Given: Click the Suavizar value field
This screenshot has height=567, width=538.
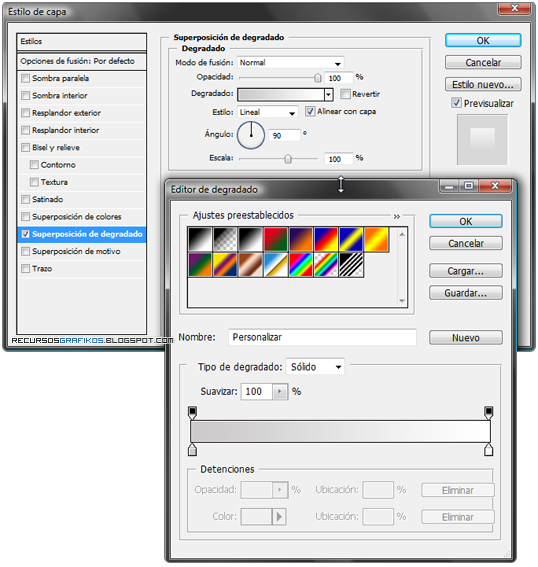Looking at the screenshot, I should [256, 392].
